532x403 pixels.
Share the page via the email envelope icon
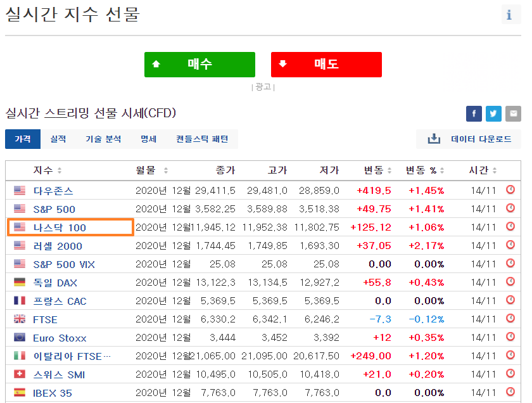(514, 113)
